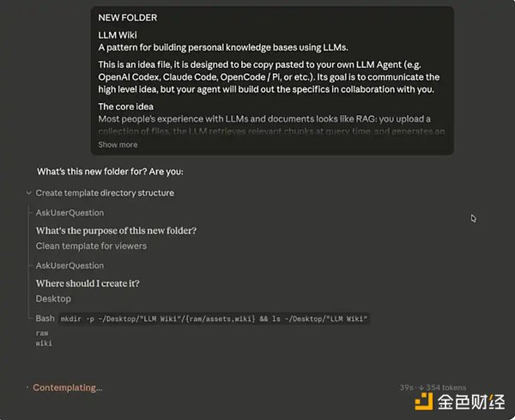The height and width of the screenshot is (420, 515).
Task: Open the first AskUserQuestion tool entry
Action: tap(70, 212)
